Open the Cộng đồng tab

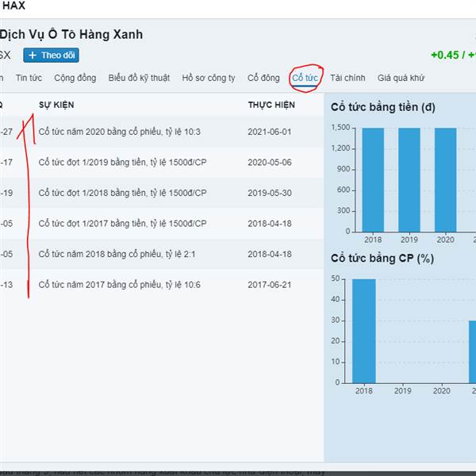click(75, 78)
